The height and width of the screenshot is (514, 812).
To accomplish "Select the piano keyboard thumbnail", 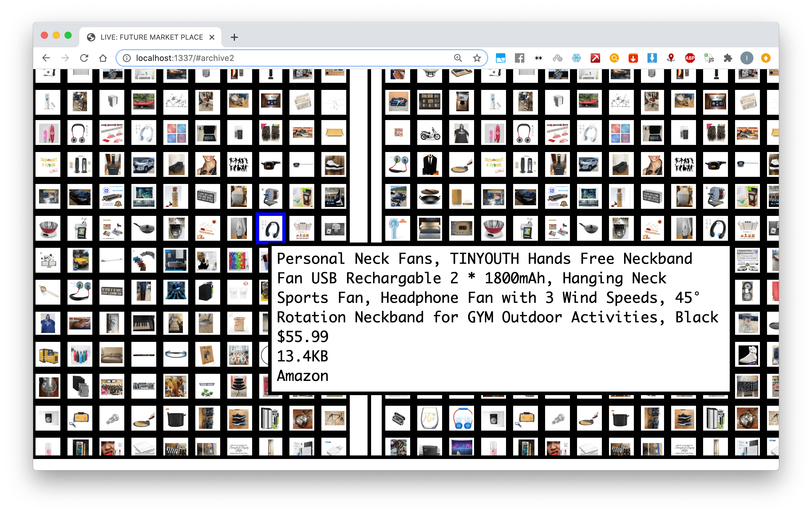I will coord(144,323).
